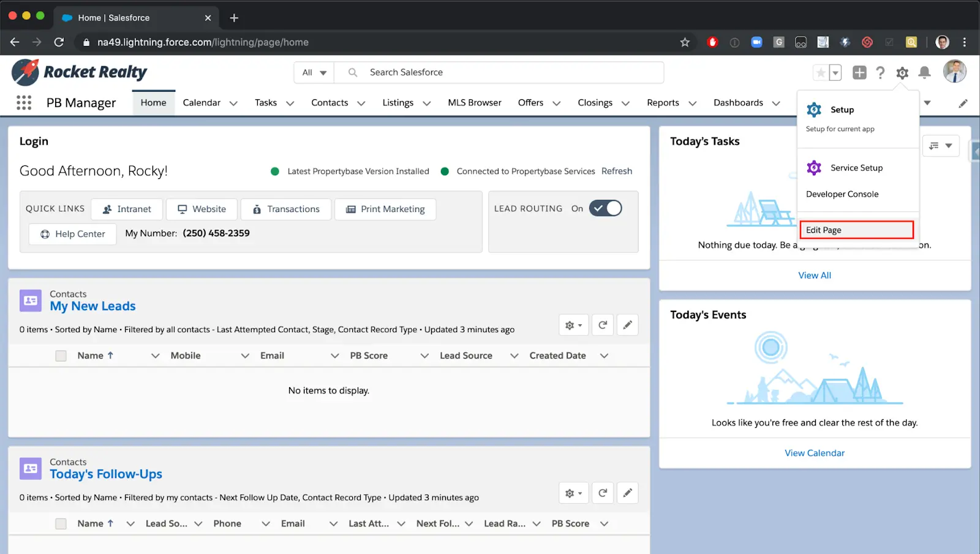Click the Website quick link button

[202, 209]
